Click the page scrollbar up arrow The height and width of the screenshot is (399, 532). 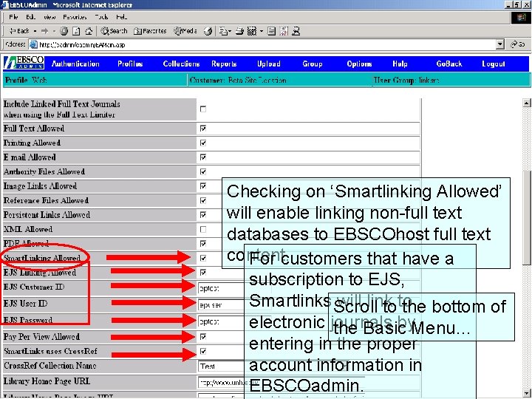tap(526, 103)
